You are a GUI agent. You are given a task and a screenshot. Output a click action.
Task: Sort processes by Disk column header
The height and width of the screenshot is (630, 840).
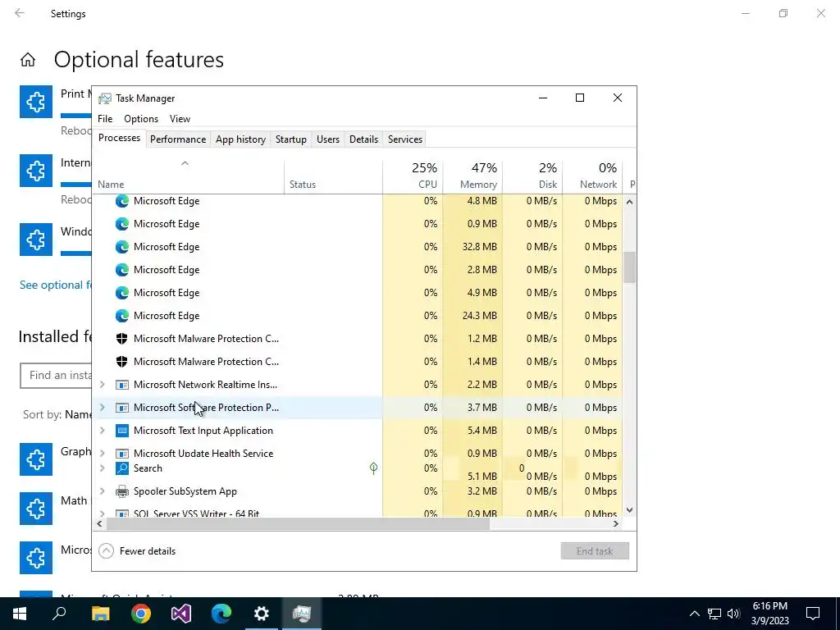[x=532, y=176]
